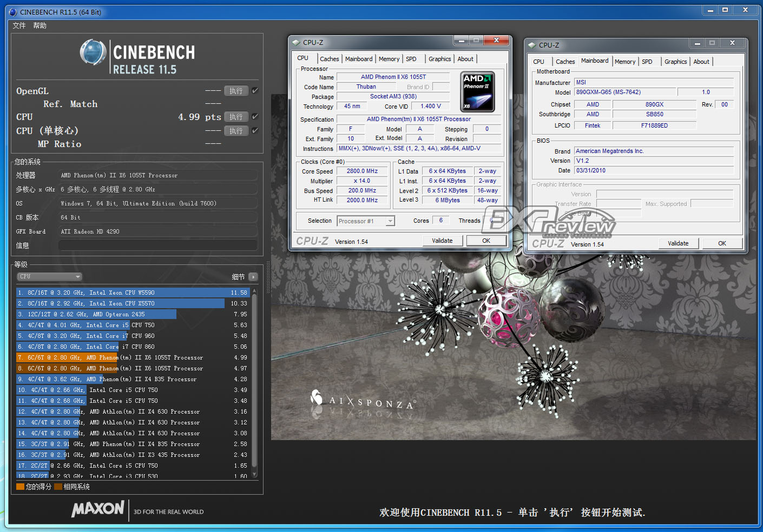
Task: Switch to Memory tab in right CPU-Z window
Action: point(625,62)
